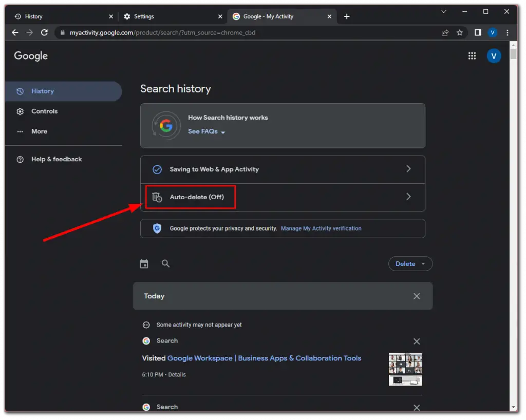
Task: Open Controls in the left sidebar
Action: (x=45, y=111)
